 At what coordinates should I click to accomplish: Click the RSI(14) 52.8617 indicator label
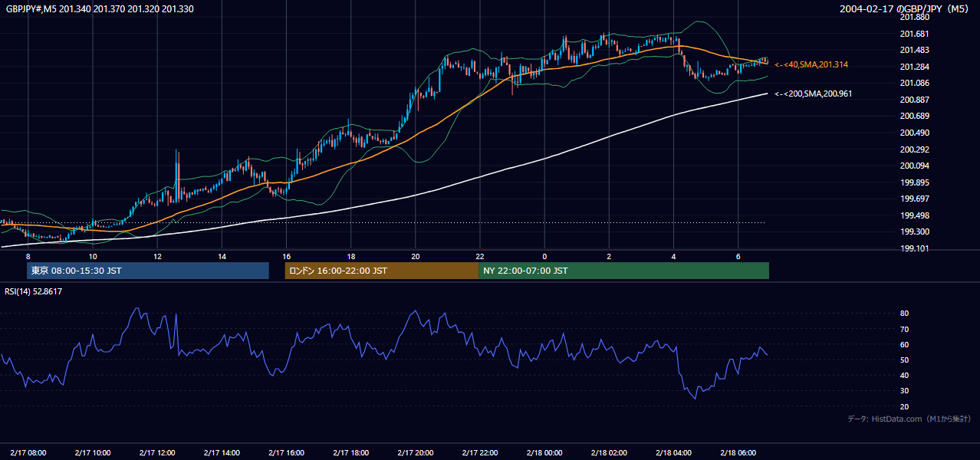click(34, 291)
